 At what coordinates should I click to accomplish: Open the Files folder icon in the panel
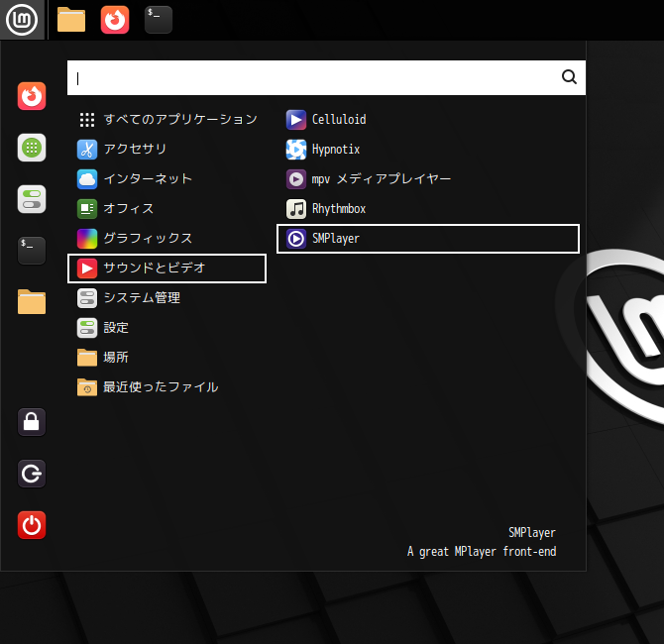pos(71,20)
